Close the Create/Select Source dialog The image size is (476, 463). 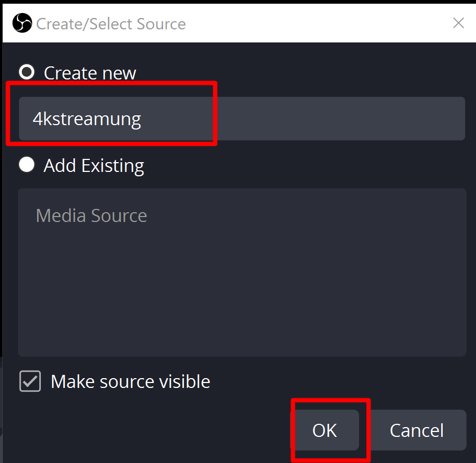tap(459, 23)
